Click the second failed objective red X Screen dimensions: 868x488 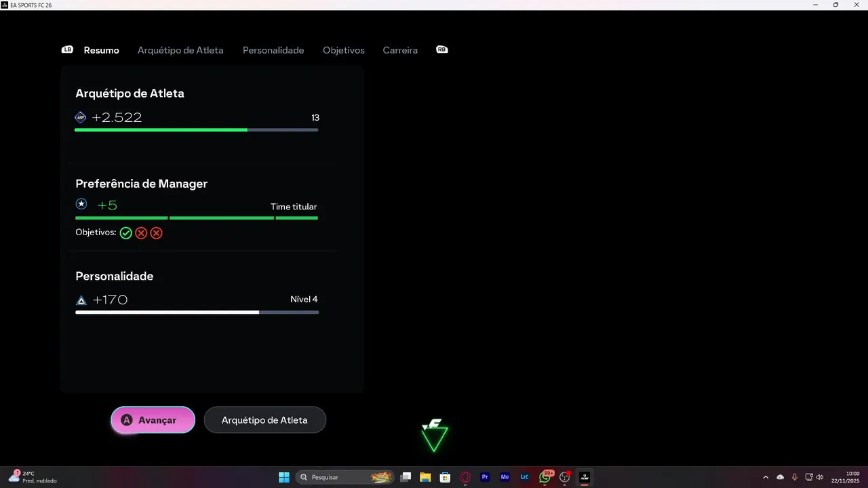coord(157,233)
